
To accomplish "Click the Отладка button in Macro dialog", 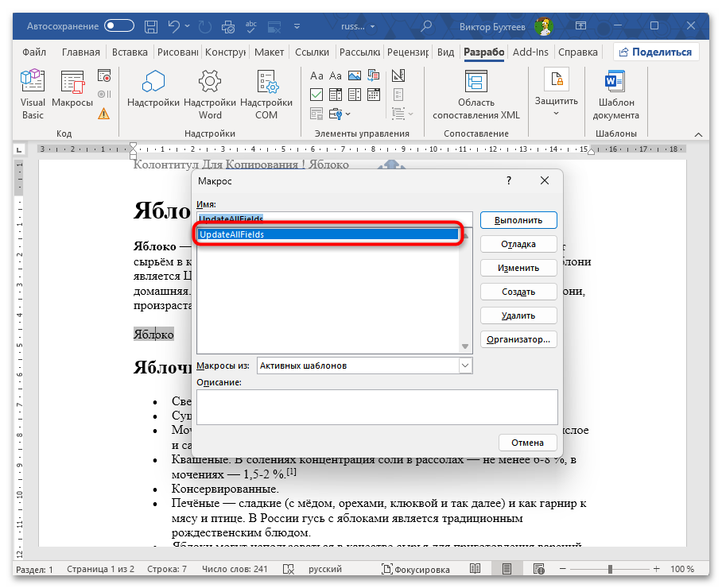I will pyautogui.click(x=518, y=244).
